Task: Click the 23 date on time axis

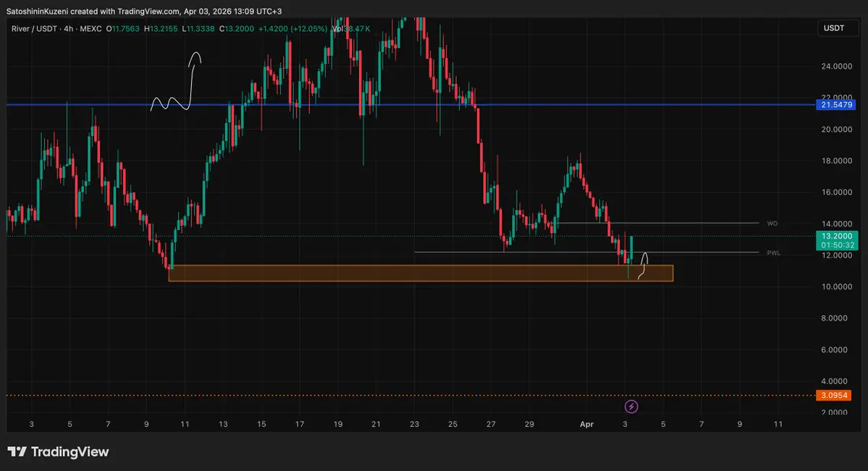Action: click(x=415, y=425)
